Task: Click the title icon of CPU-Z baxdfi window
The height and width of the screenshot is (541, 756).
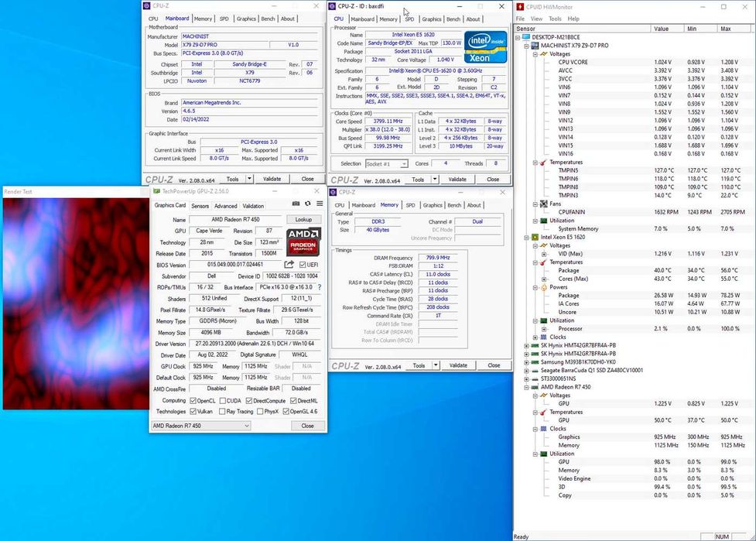Action: coord(332,6)
